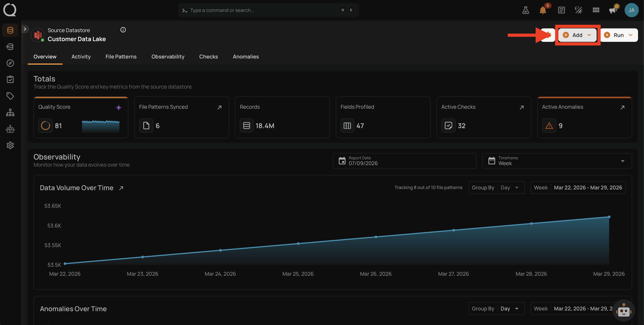Image resolution: width=644 pixels, height=325 pixels.
Task: Open the File Patterns Synced arrow link
Action: click(220, 107)
